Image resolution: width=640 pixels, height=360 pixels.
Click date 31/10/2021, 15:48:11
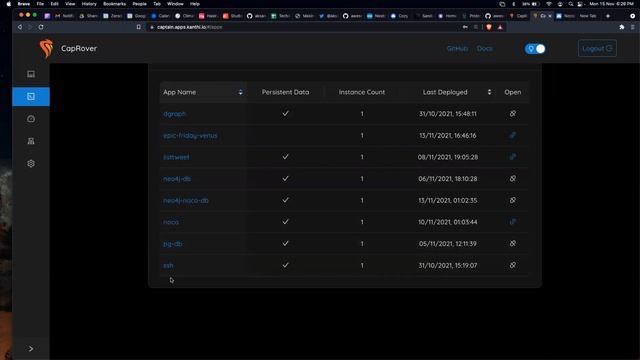point(448,114)
